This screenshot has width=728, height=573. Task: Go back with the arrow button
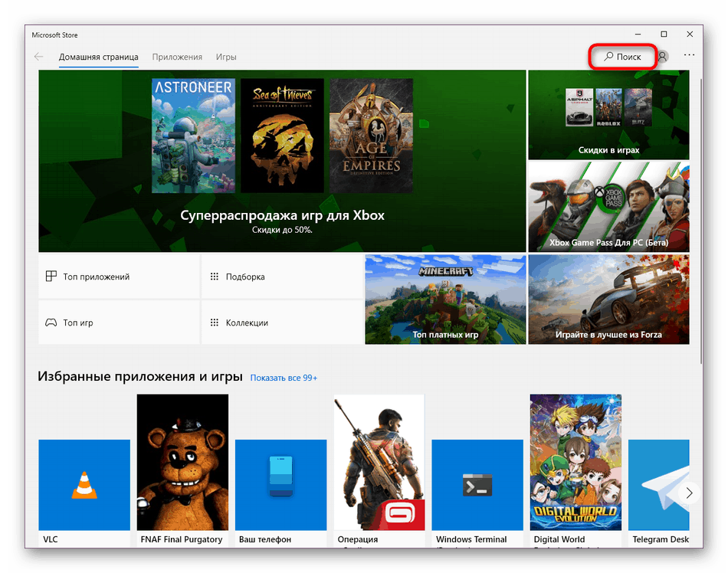tap(38, 57)
